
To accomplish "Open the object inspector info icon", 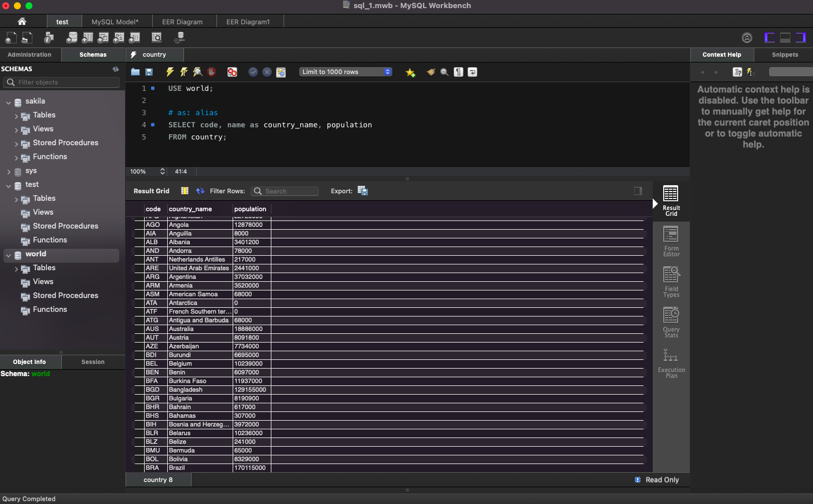I will [x=49, y=38].
